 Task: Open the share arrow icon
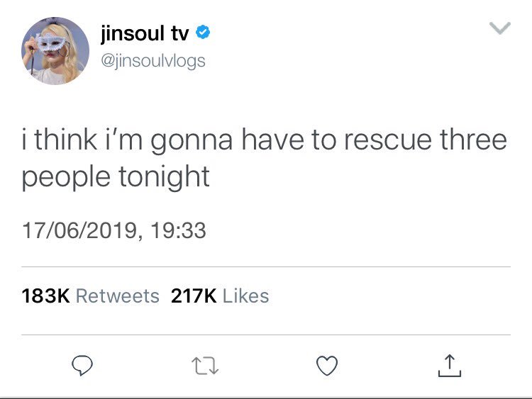click(450, 366)
